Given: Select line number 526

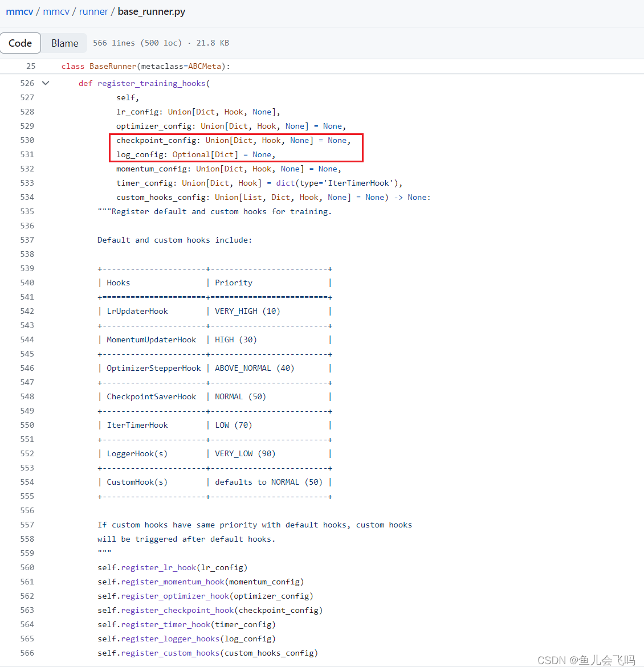Looking at the screenshot, I should pos(27,83).
